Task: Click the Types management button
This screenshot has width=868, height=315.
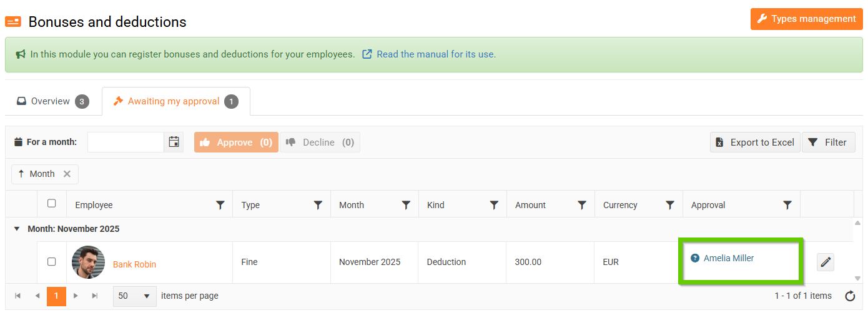Action: [x=806, y=19]
